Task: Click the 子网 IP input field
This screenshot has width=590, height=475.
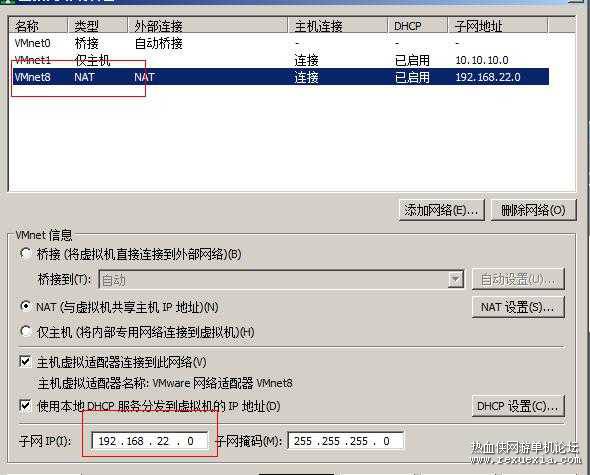Action: [150, 440]
